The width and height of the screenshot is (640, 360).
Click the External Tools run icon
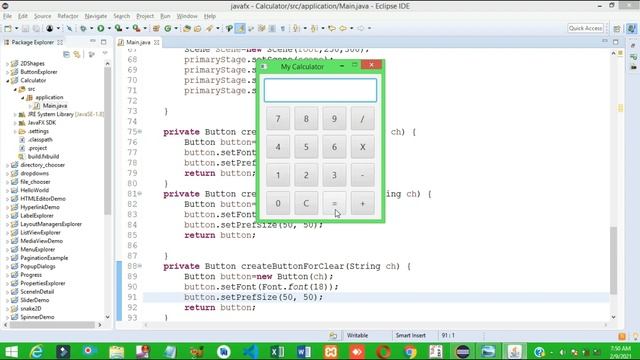[136, 28]
